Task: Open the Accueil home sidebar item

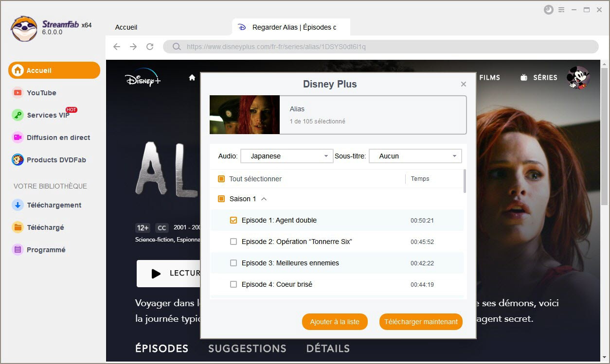Action: (54, 70)
